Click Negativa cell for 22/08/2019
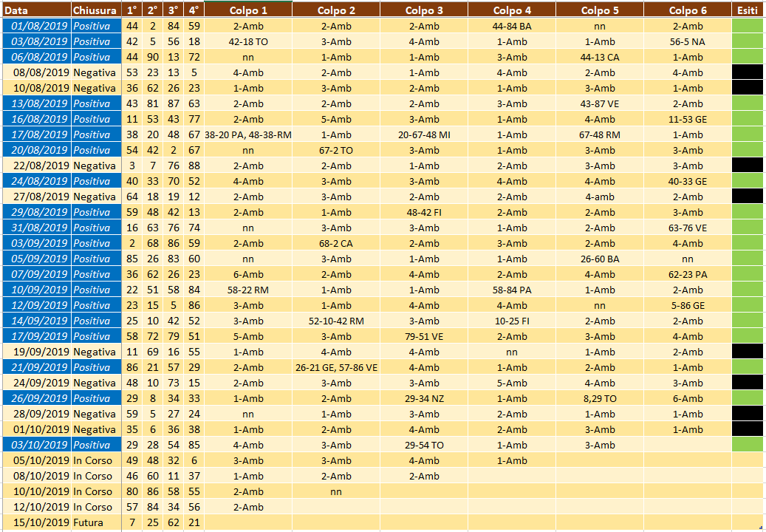Image resolution: width=766 pixels, height=532 pixels. pos(97,166)
